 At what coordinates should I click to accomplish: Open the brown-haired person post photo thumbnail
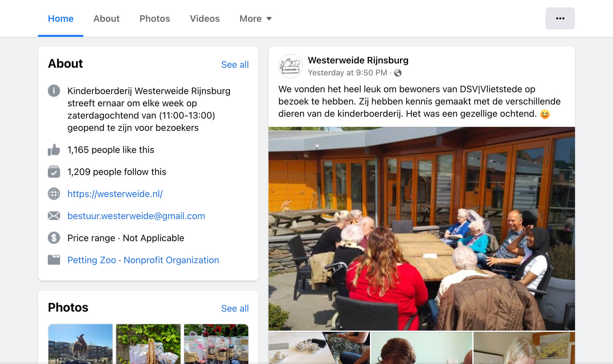422,348
